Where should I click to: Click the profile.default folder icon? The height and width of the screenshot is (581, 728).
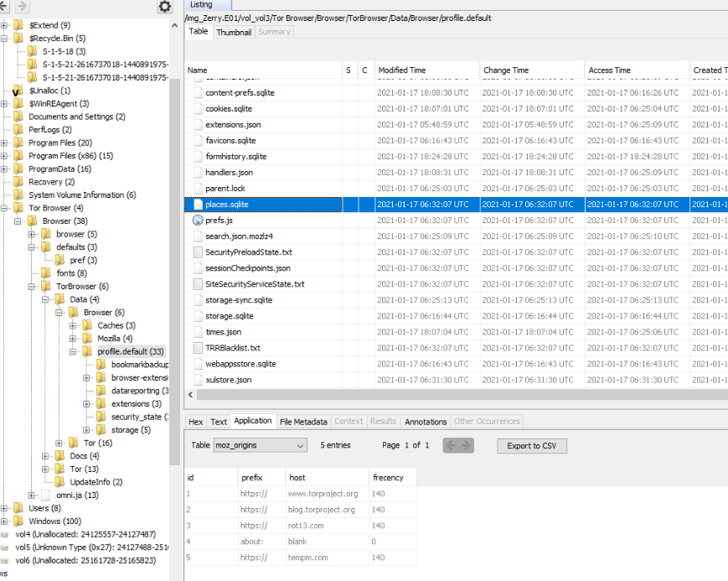coord(87,351)
